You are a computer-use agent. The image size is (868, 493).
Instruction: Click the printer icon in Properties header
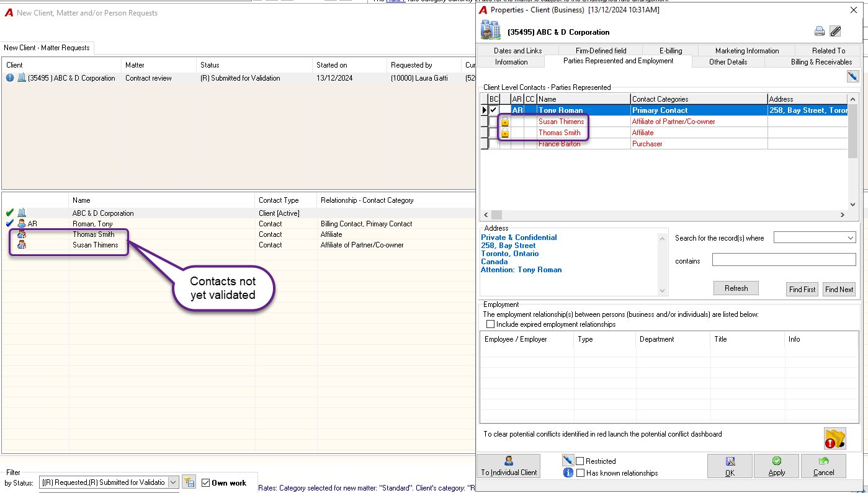pyautogui.click(x=820, y=32)
